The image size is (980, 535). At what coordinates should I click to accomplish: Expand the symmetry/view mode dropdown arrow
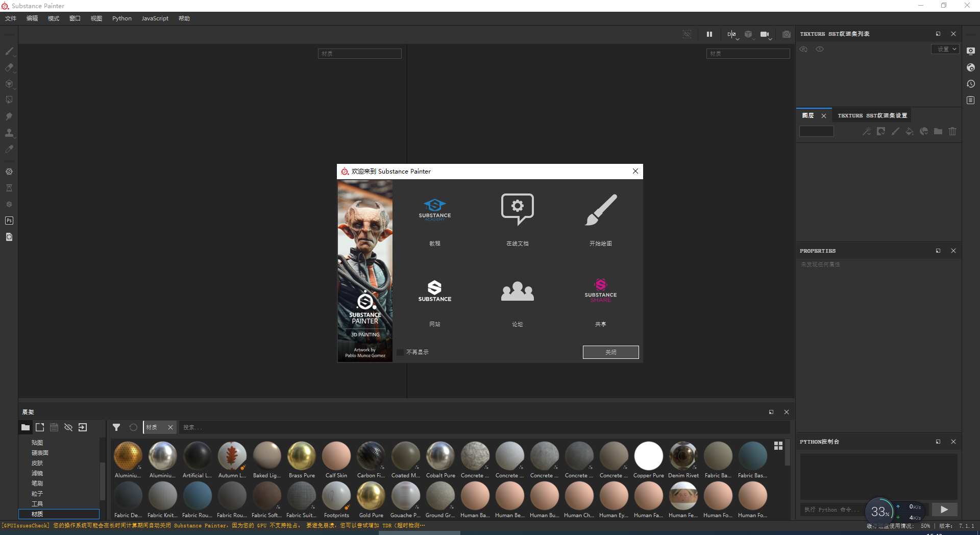click(738, 39)
